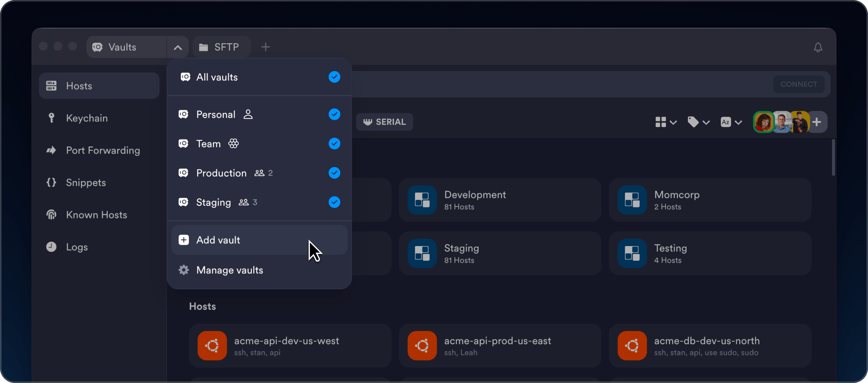Switch to the SFTP tab
The image size is (868, 383).
click(x=221, y=47)
